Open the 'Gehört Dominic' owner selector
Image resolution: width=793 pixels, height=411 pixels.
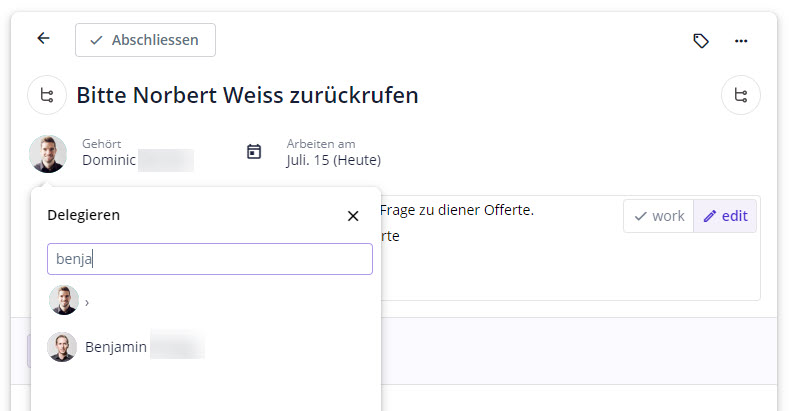coord(137,153)
